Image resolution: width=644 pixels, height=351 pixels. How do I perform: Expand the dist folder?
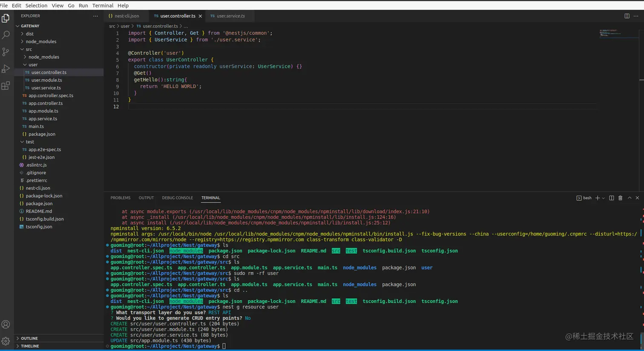tap(29, 34)
